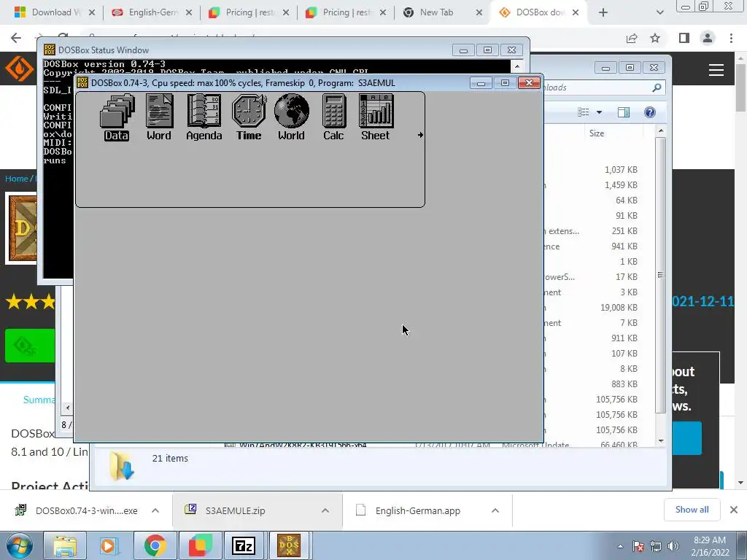Bookmark this page with the star icon
Viewport: 747px width, 560px height.
pyautogui.click(x=655, y=38)
